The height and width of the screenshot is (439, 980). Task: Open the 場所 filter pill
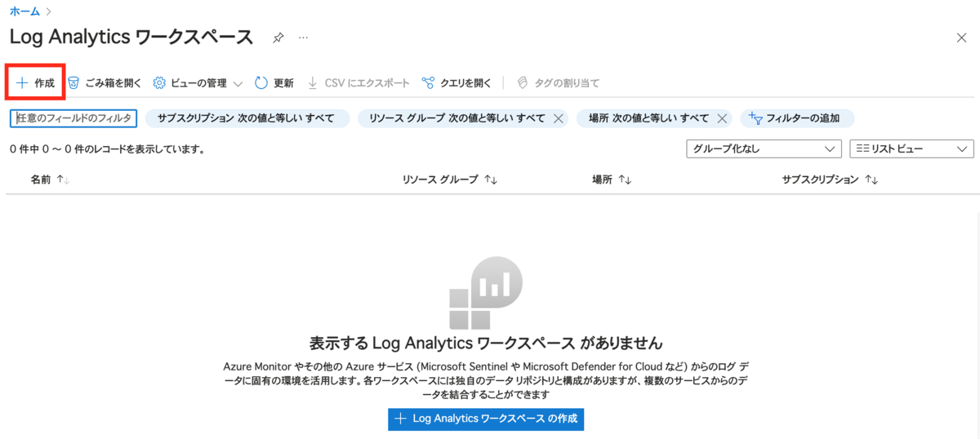point(648,118)
